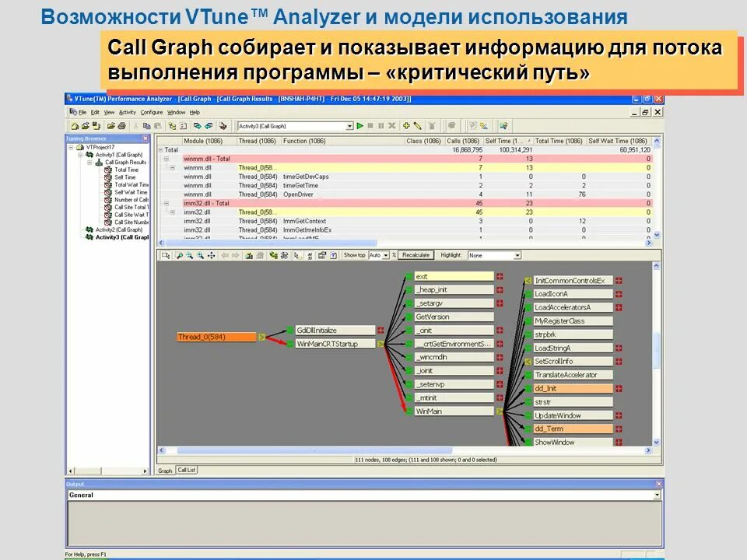Click the Thread_0(584) orange graph node

pos(216,337)
